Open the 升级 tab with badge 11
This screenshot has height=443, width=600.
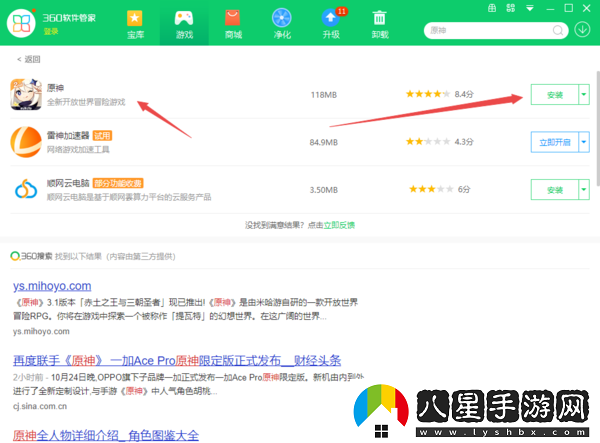331,24
